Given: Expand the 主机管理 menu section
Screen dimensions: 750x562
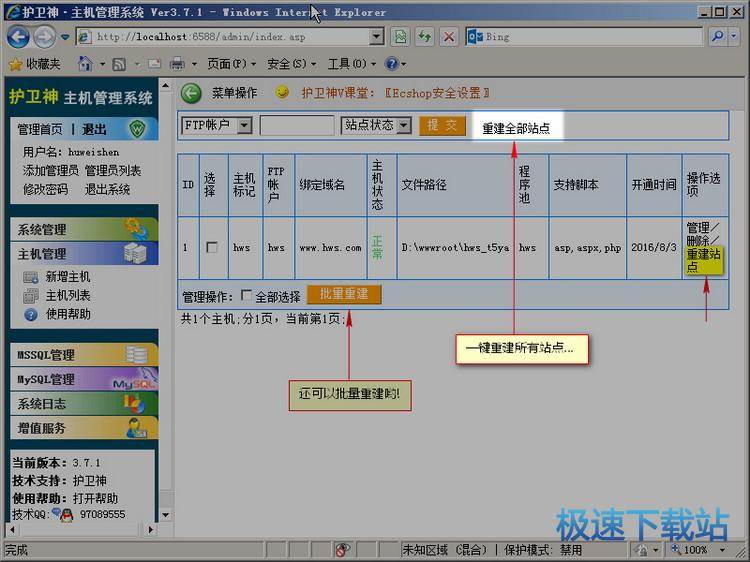Looking at the screenshot, I should 84,253.
